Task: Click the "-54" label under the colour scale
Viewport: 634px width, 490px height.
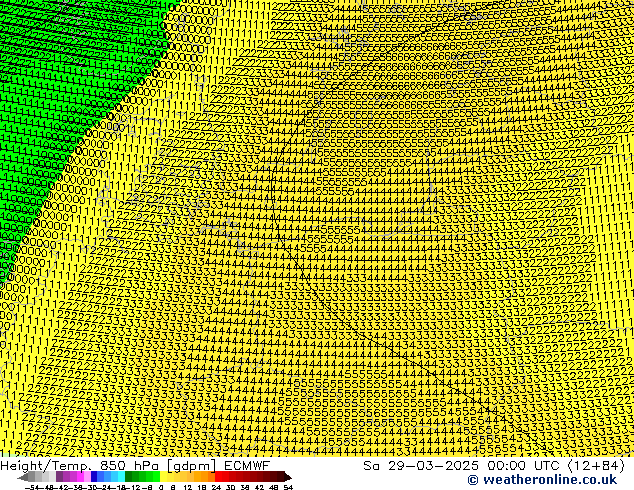Action: [32, 487]
